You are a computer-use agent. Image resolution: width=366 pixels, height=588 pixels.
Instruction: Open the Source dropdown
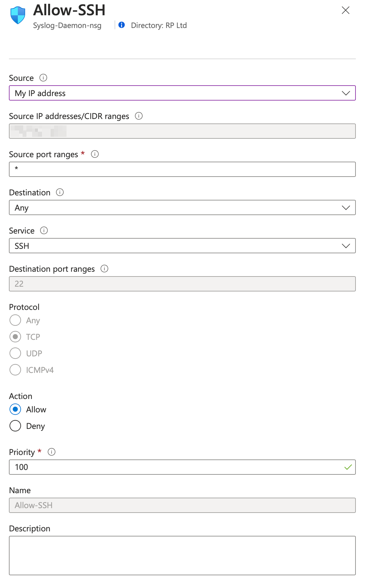[182, 93]
